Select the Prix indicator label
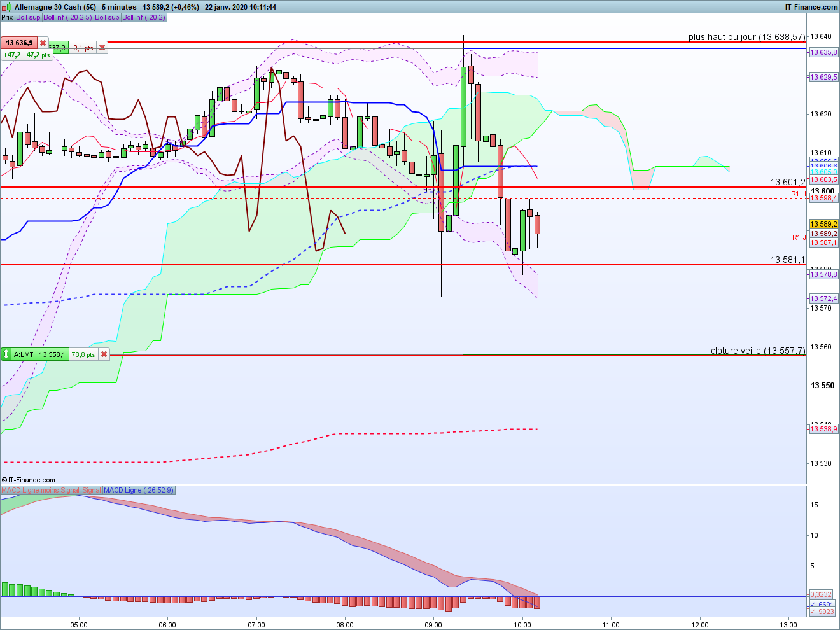This screenshot has height=630, width=840. [x=7, y=17]
